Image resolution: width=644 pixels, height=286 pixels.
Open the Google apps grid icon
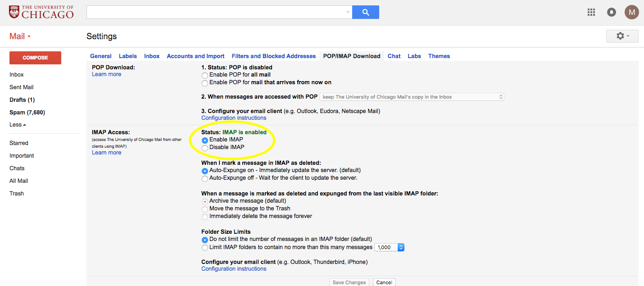click(591, 12)
